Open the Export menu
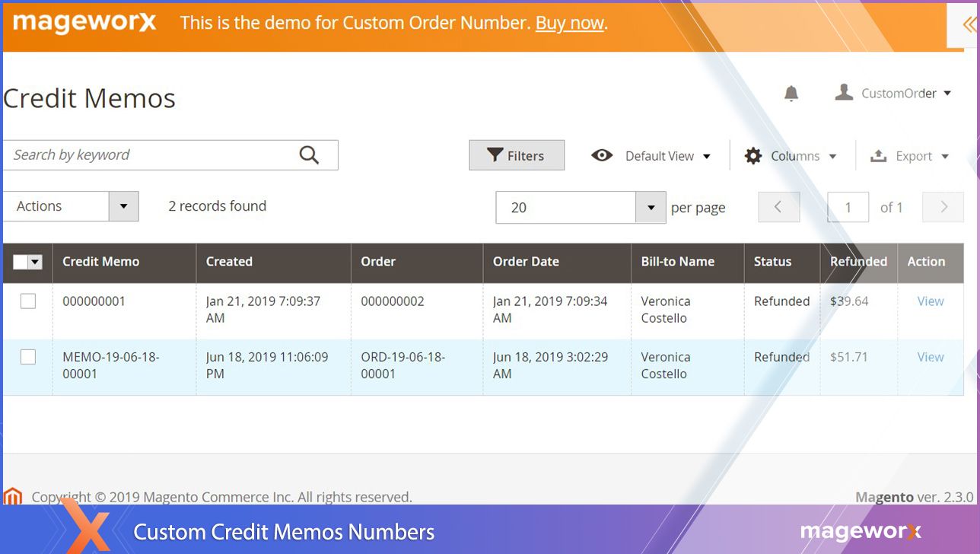The height and width of the screenshot is (554, 980). click(910, 156)
